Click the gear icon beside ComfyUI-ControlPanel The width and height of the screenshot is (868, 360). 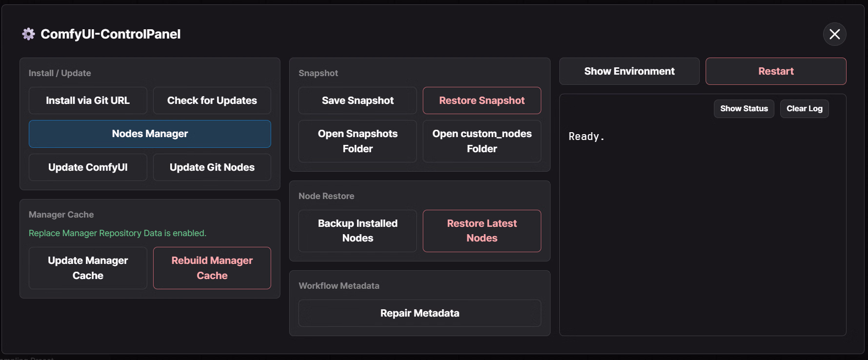(x=29, y=34)
